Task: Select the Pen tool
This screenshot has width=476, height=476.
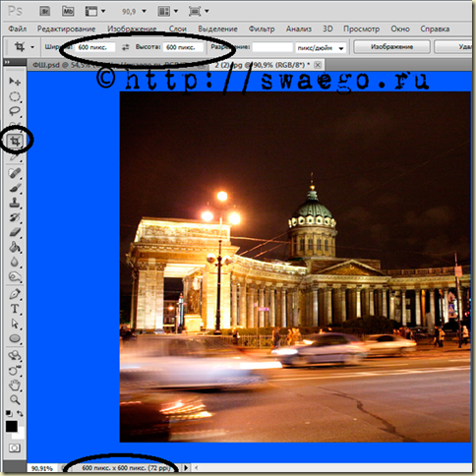Action: [15, 294]
